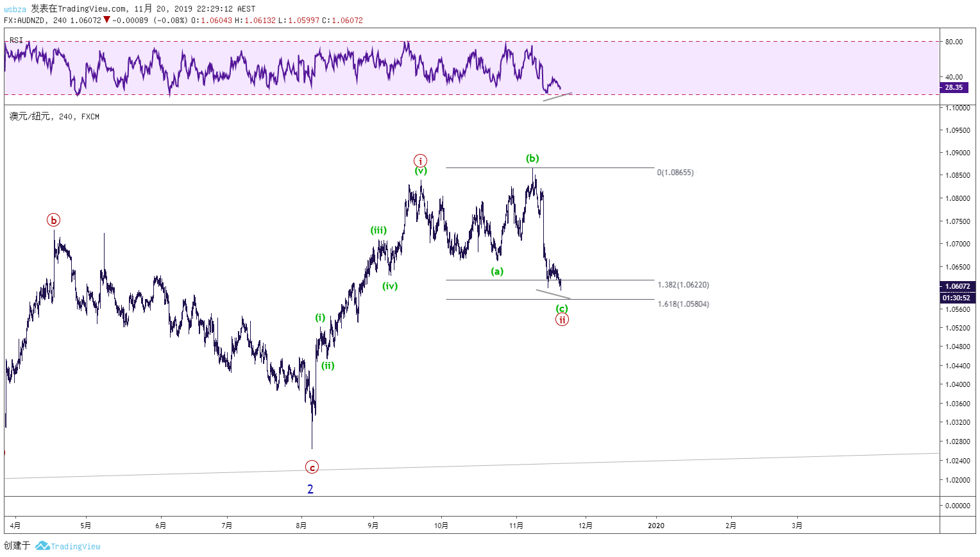Click the 1.618(1.05804) Fibonacci level label
Screen dimensions: 980x557
pyautogui.click(x=683, y=304)
